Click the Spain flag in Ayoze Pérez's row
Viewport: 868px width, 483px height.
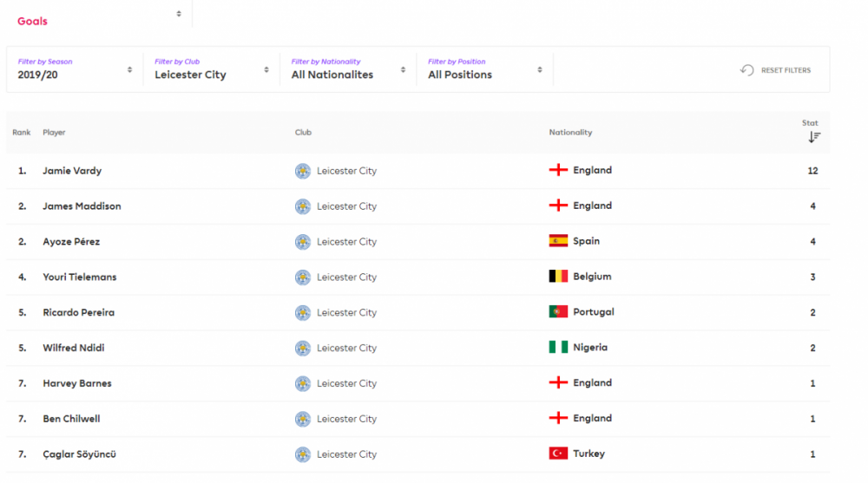558,241
